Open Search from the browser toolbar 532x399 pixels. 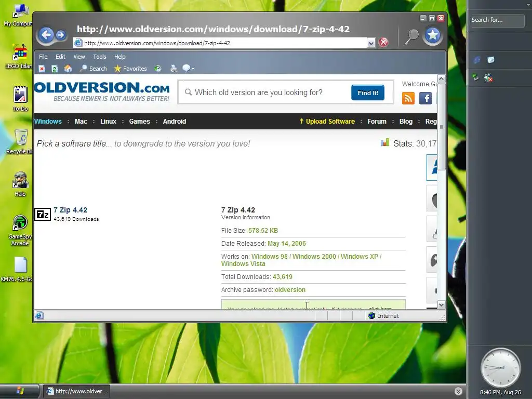[x=94, y=69]
